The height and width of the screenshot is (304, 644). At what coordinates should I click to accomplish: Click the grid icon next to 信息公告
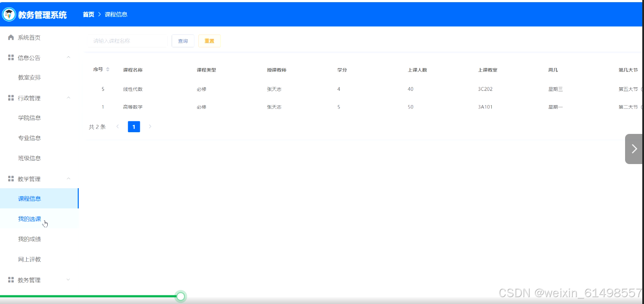click(x=11, y=57)
